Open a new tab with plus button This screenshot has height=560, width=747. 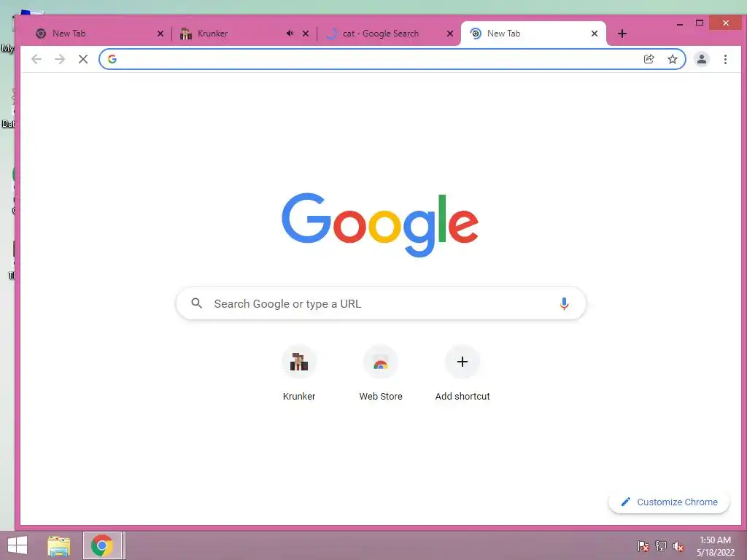click(622, 34)
